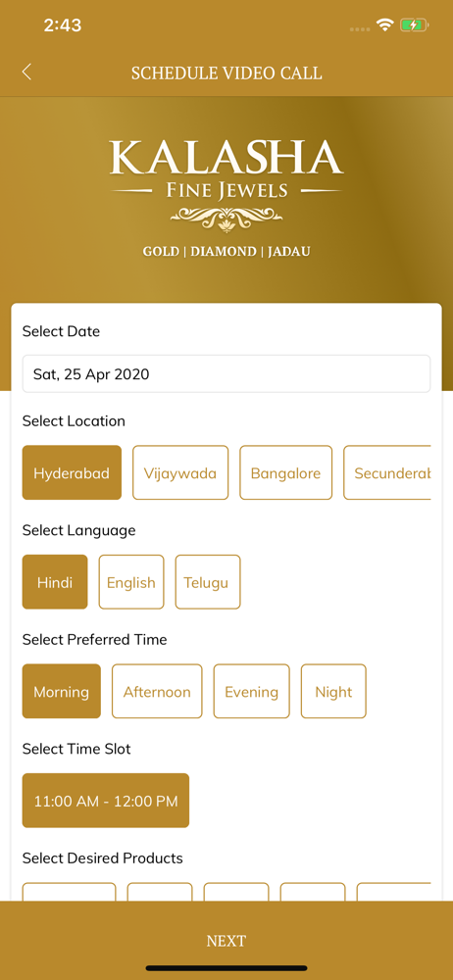Viewport: 453px width, 980px height.
Task: Tap the Wi-Fi status icon
Action: (384, 25)
